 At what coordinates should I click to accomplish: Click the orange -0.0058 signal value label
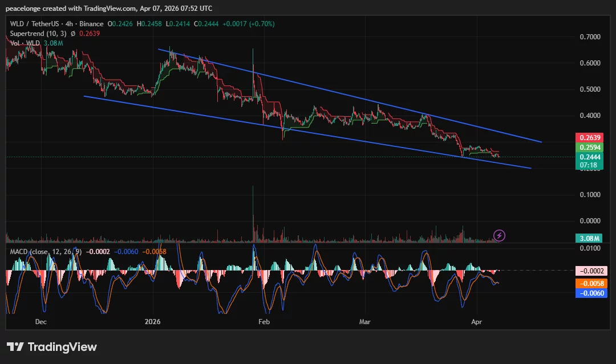[590, 283]
